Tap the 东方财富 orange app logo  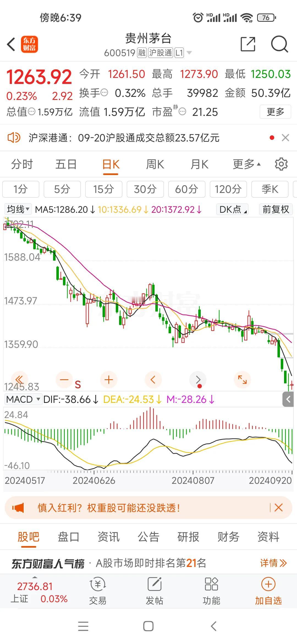(x=29, y=44)
